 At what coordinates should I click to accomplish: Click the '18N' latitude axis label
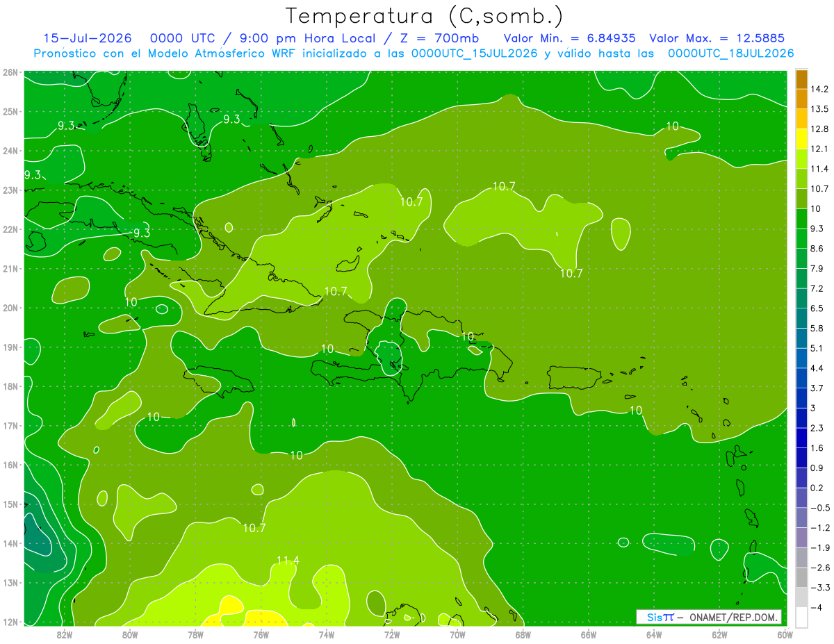[10, 386]
